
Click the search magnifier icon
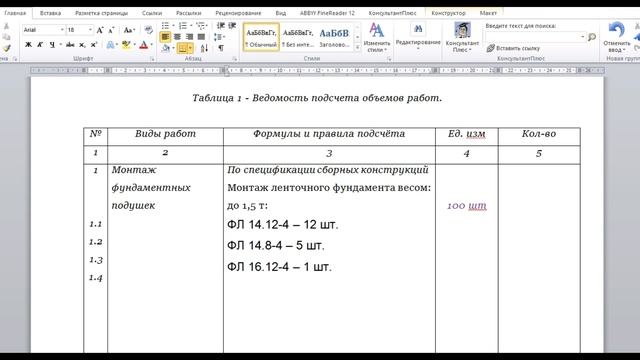592,37
